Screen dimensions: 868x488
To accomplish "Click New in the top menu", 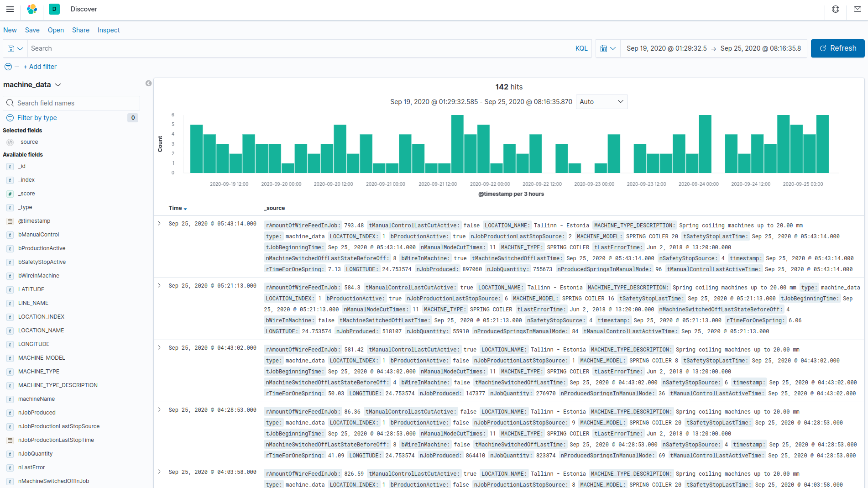I will [x=10, y=30].
